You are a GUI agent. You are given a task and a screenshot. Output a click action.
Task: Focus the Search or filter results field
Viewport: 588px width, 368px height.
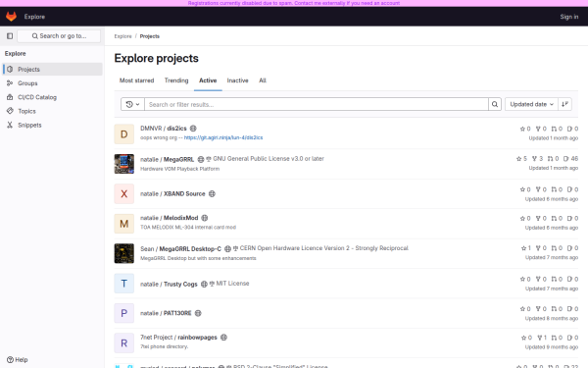pyautogui.click(x=317, y=104)
